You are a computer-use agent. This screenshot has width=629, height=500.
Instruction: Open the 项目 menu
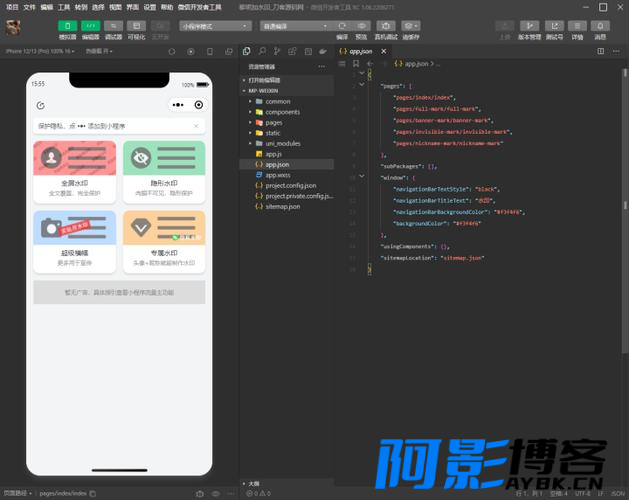pyautogui.click(x=12, y=7)
